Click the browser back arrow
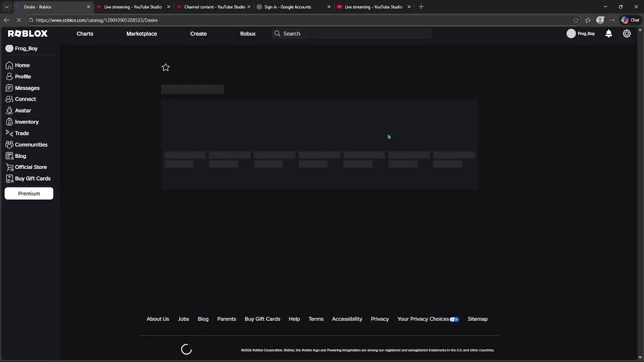The height and width of the screenshot is (362, 644). click(x=7, y=20)
